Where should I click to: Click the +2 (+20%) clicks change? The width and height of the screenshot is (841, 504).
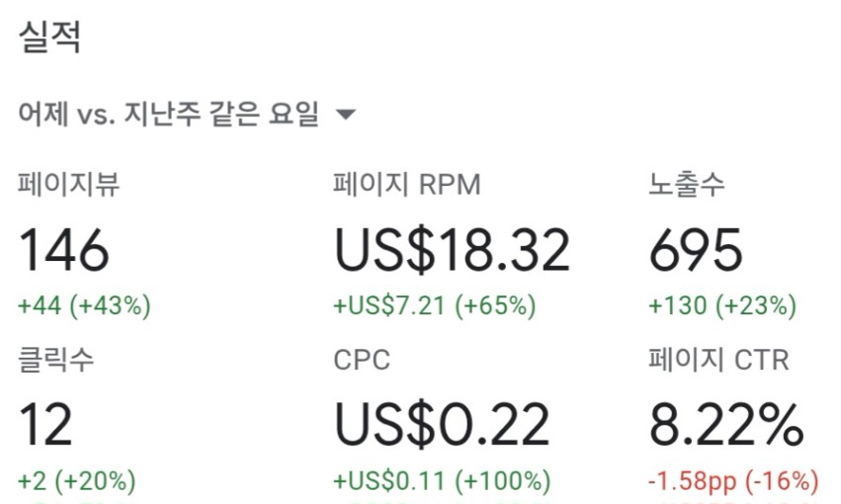(x=77, y=481)
